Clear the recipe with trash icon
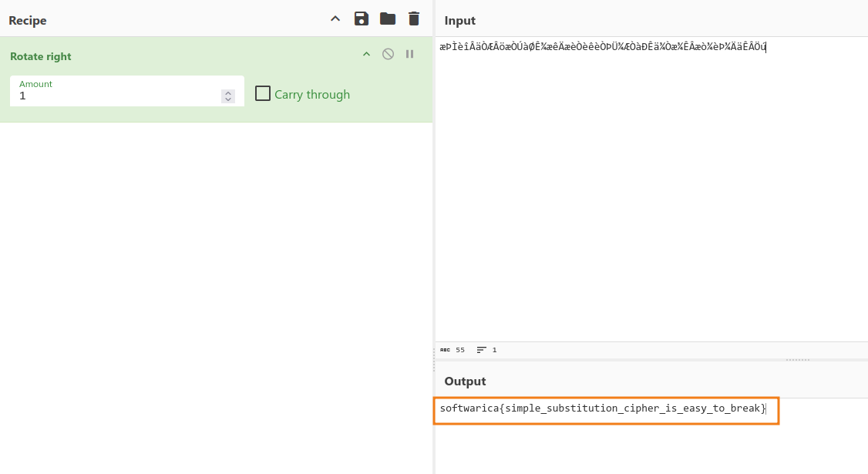868x474 pixels. 414,18
